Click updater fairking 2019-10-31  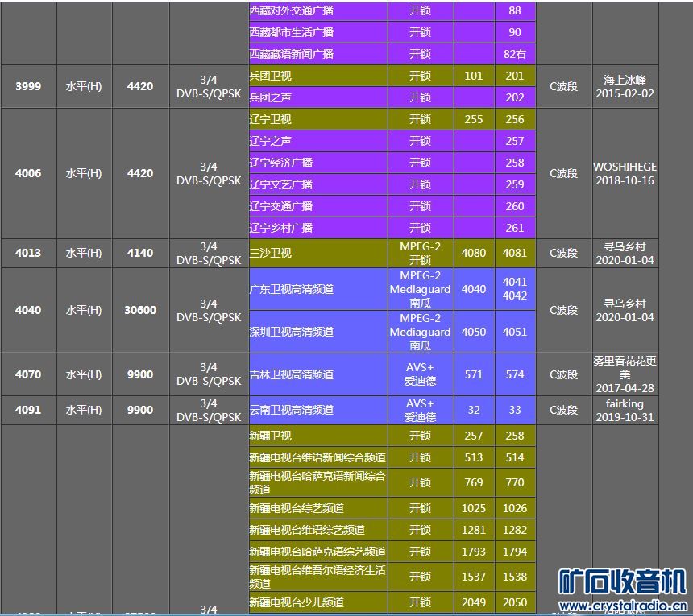click(x=625, y=410)
